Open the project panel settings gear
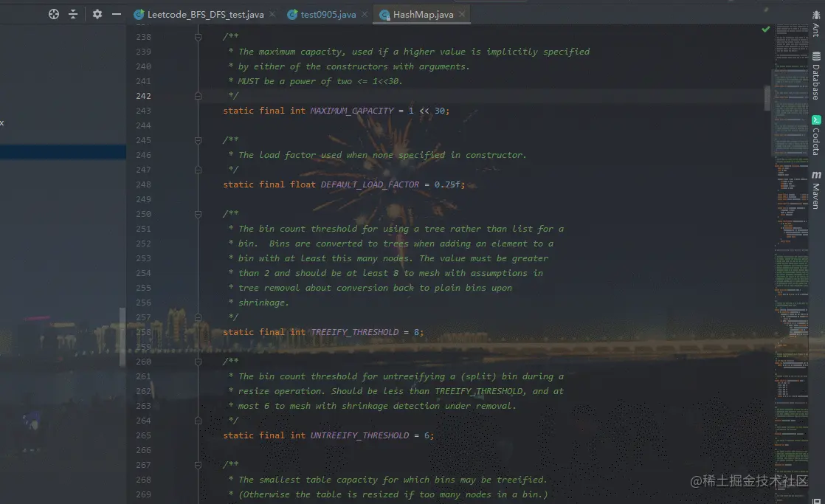 point(97,14)
